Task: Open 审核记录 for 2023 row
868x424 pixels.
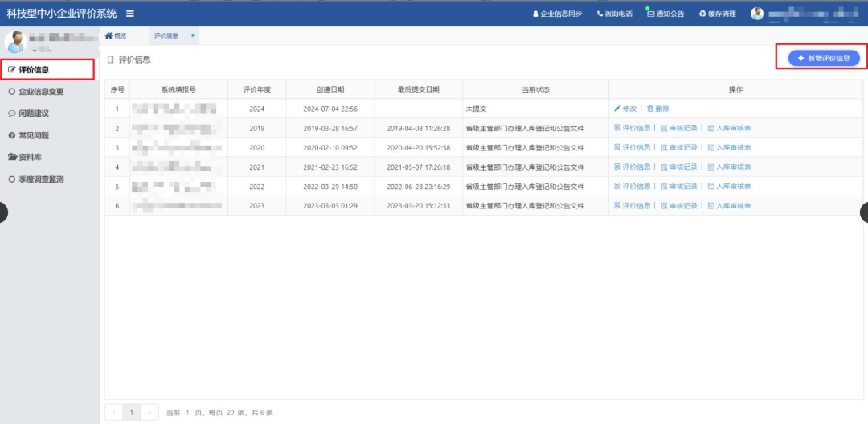Action: coord(679,206)
